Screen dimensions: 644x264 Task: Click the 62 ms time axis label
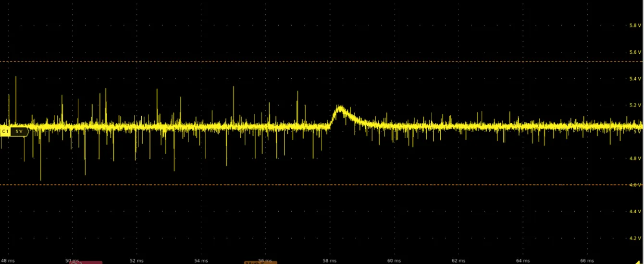pyautogui.click(x=458, y=261)
